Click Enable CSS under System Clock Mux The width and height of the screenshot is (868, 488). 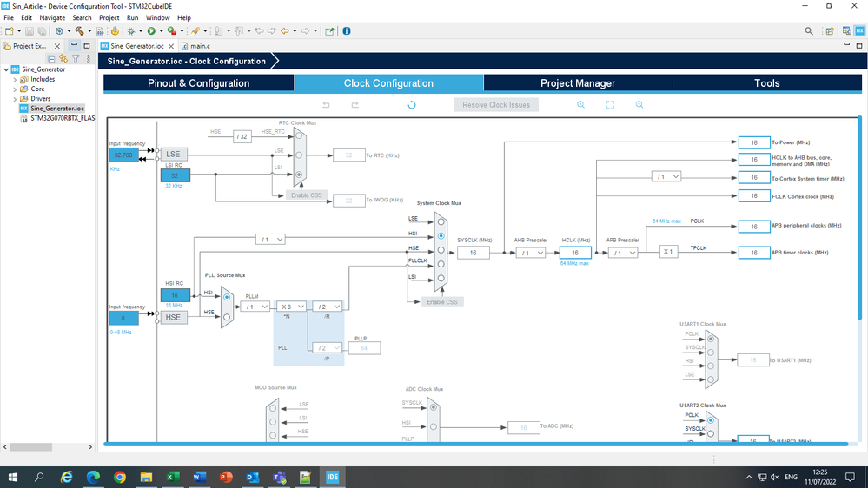tap(442, 301)
